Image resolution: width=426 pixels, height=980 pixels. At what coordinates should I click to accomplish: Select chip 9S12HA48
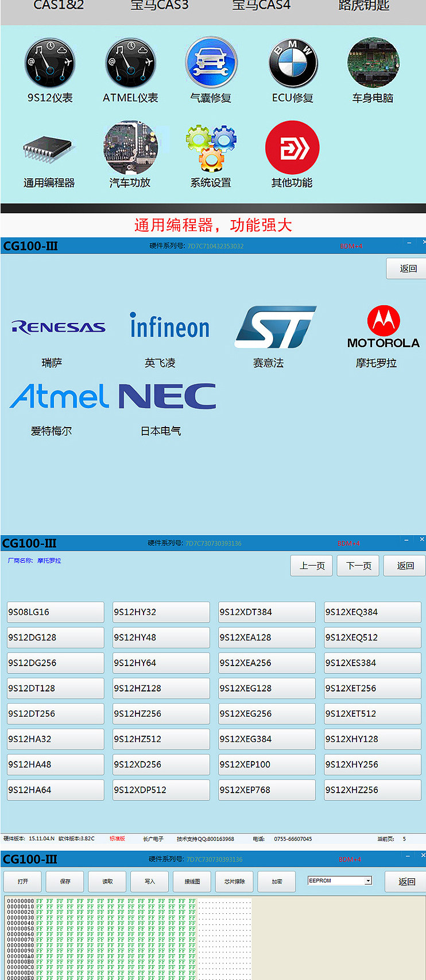56,764
